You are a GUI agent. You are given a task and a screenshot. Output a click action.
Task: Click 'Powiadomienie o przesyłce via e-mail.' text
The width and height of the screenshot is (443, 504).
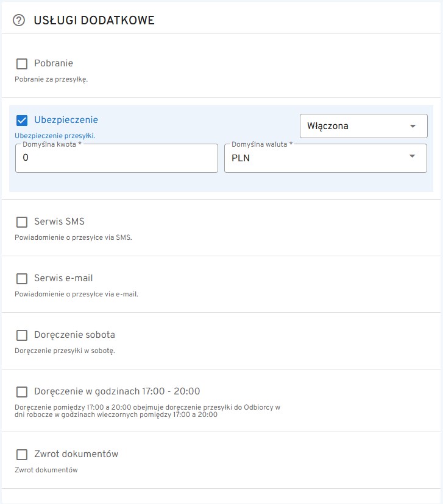[x=76, y=293]
